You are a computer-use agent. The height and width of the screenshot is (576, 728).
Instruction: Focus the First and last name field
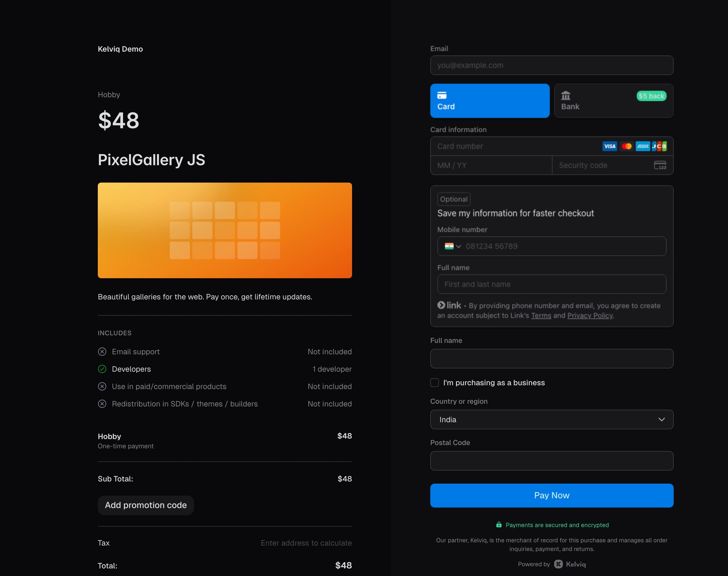click(552, 284)
